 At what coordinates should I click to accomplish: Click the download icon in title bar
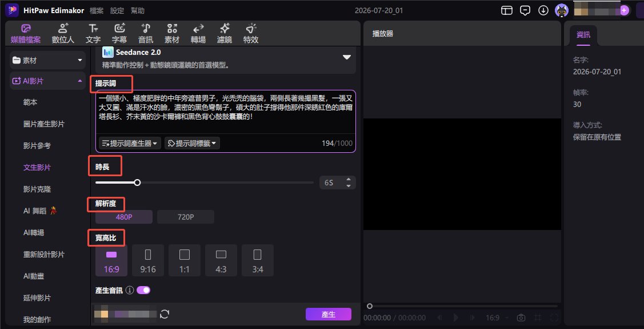pyautogui.click(x=543, y=10)
